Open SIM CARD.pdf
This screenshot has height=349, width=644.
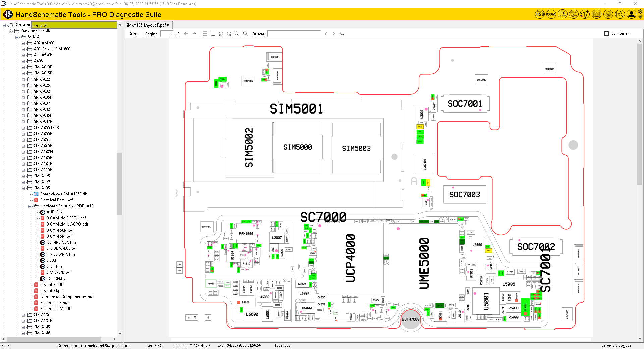(x=59, y=272)
